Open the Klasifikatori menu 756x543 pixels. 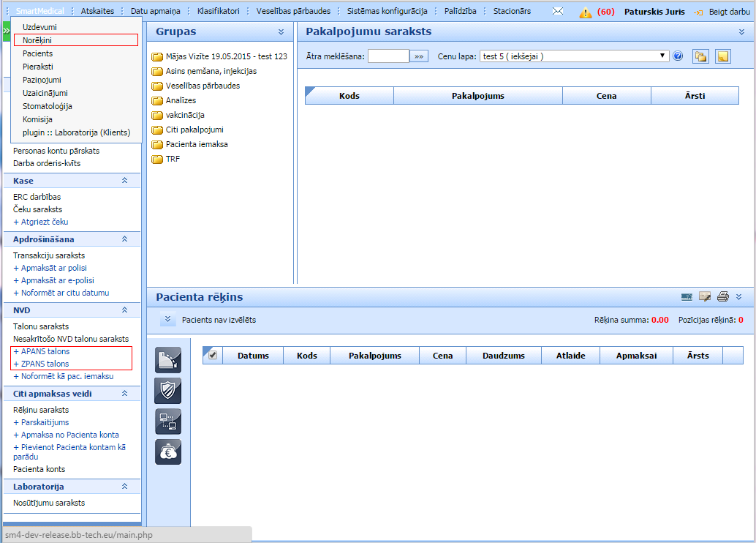coord(219,12)
